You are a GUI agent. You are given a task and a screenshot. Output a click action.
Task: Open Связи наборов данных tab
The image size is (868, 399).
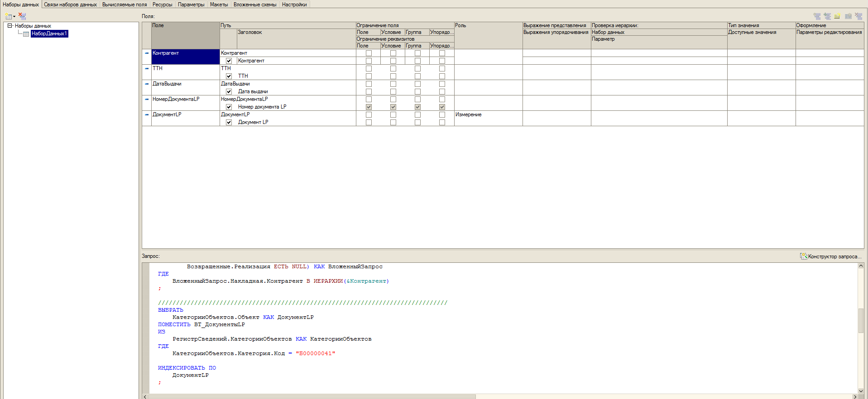70,5
